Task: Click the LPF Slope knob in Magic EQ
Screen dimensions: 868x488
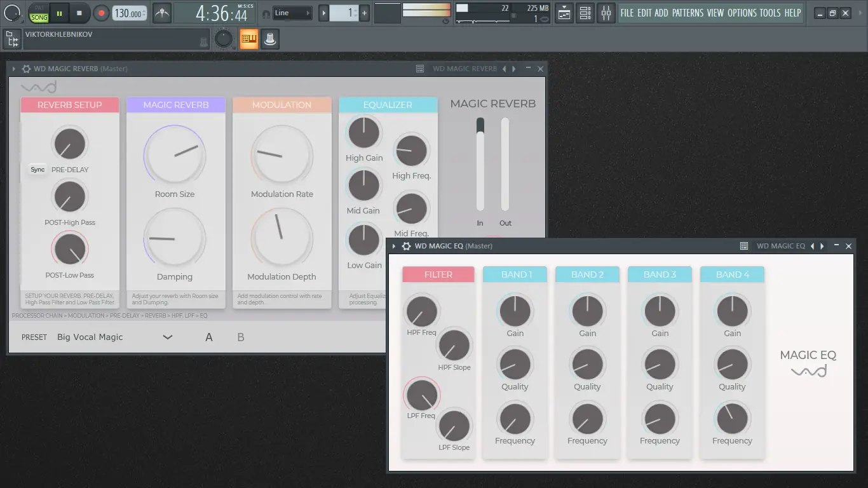Action: click(x=454, y=426)
